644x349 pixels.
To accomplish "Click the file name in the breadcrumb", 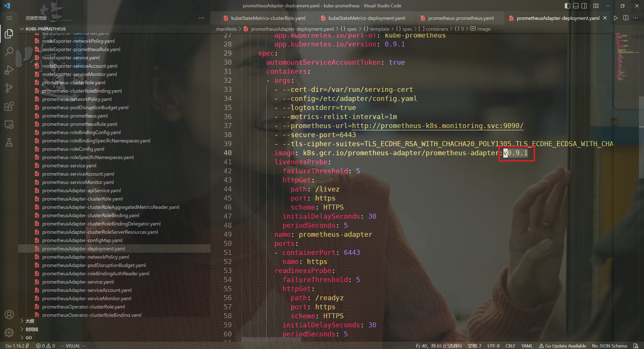I will (292, 29).
